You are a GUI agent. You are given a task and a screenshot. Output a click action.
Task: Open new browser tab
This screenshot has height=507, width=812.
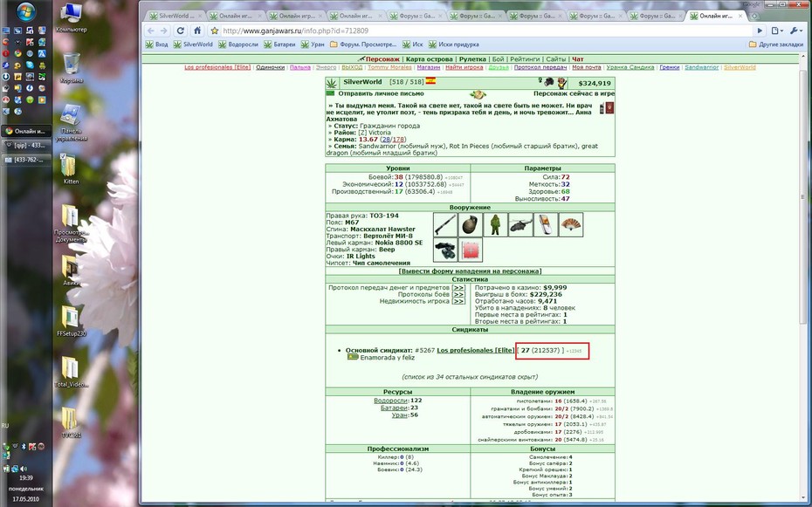click(754, 16)
